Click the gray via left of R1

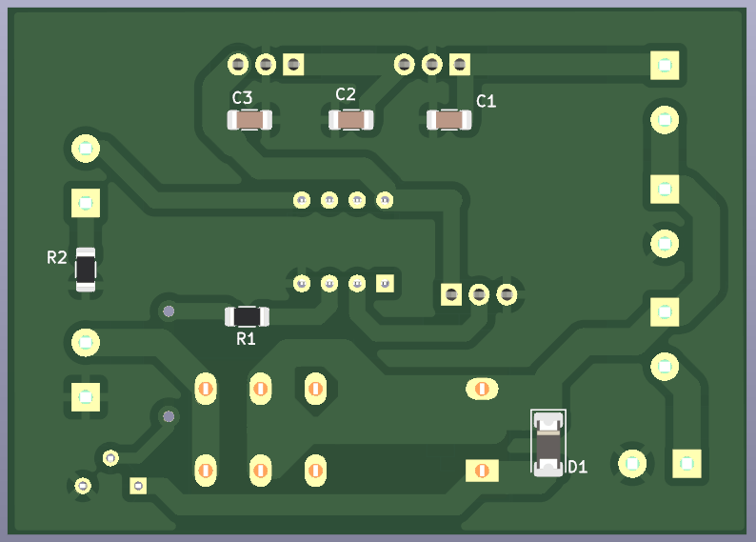pos(169,311)
